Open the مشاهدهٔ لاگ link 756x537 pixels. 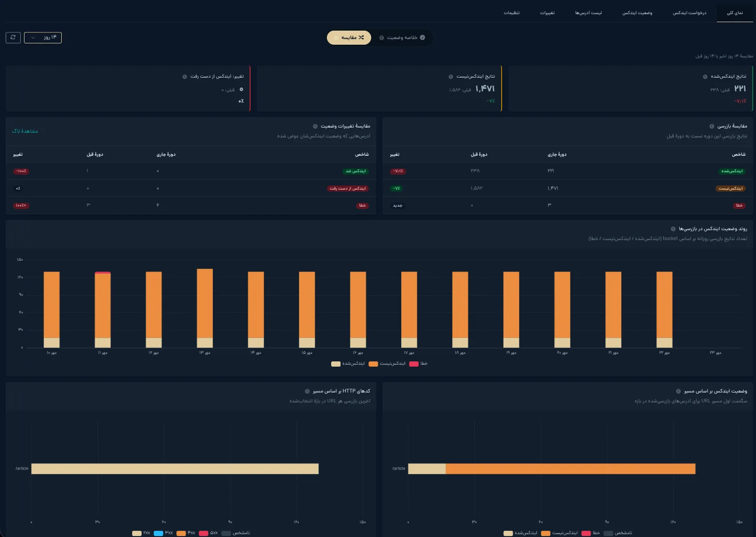(x=25, y=131)
